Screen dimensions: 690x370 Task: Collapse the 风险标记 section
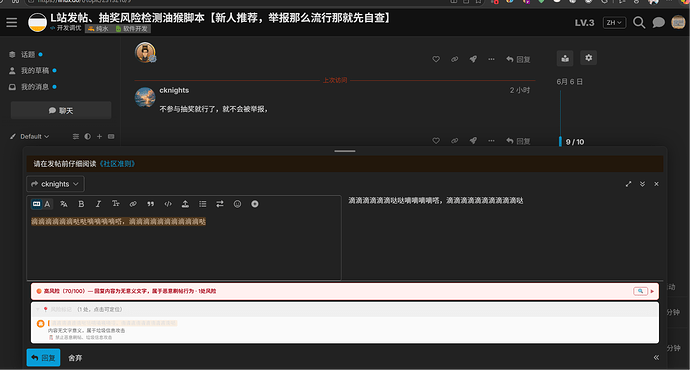[x=38, y=309]
